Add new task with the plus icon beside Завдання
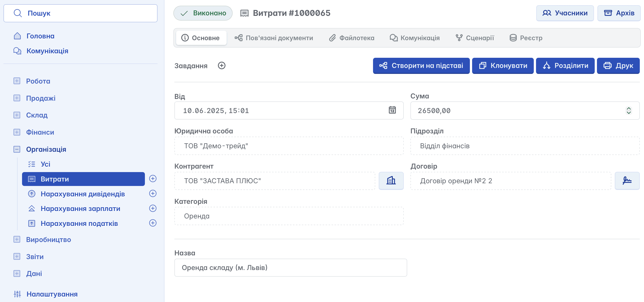Screen dimensions: 644x302 (221, 65)
